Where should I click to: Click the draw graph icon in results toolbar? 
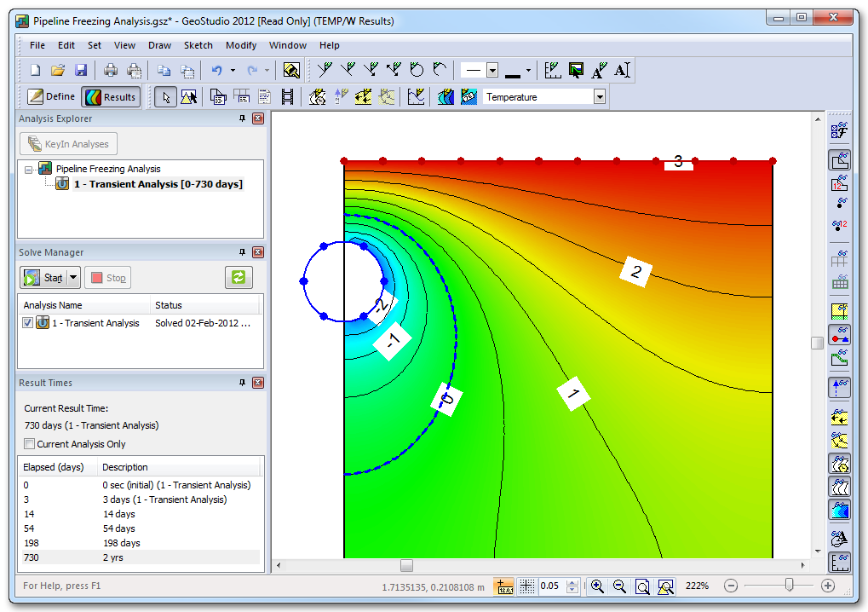point(416,97)
